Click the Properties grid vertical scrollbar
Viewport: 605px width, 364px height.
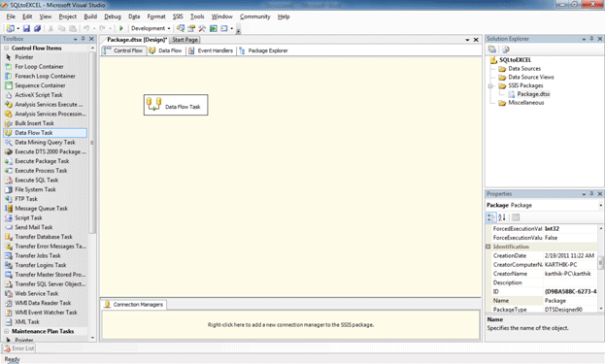click(x=601, y=263)
